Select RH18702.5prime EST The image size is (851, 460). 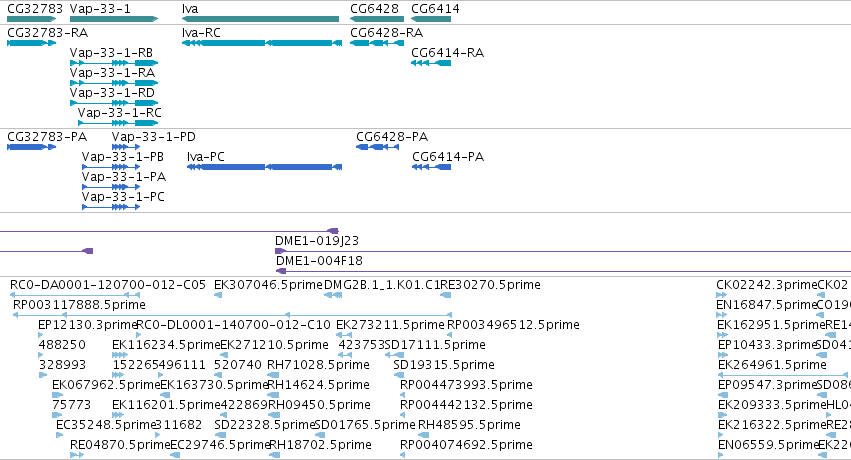coord(274,456)
